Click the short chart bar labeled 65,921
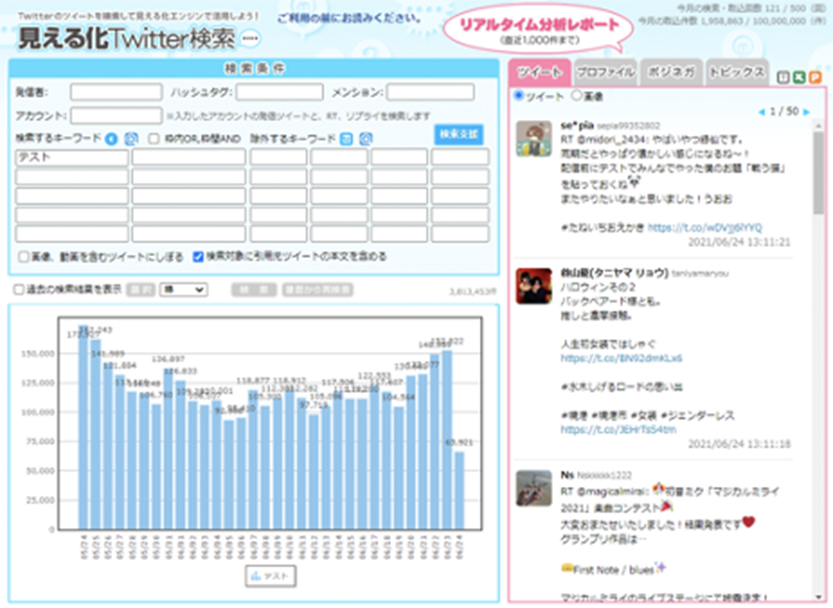The height and width of the screenshot is (608, 833). point(459,491)
